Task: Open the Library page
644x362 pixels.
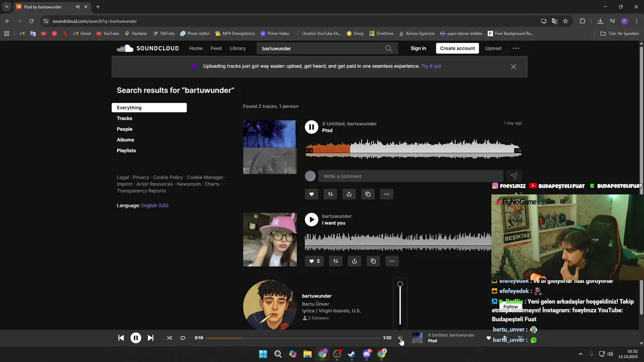Action: 237,48
